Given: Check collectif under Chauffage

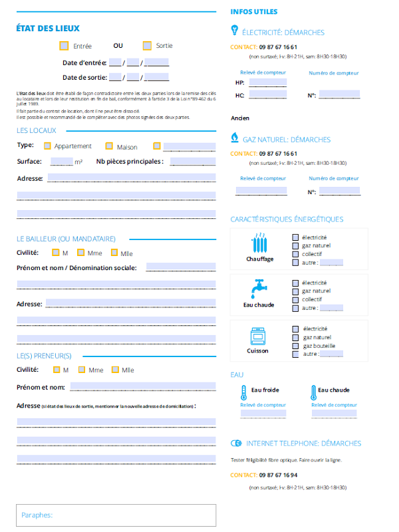Looking at the screenshot, I should [x=295, y=254].
